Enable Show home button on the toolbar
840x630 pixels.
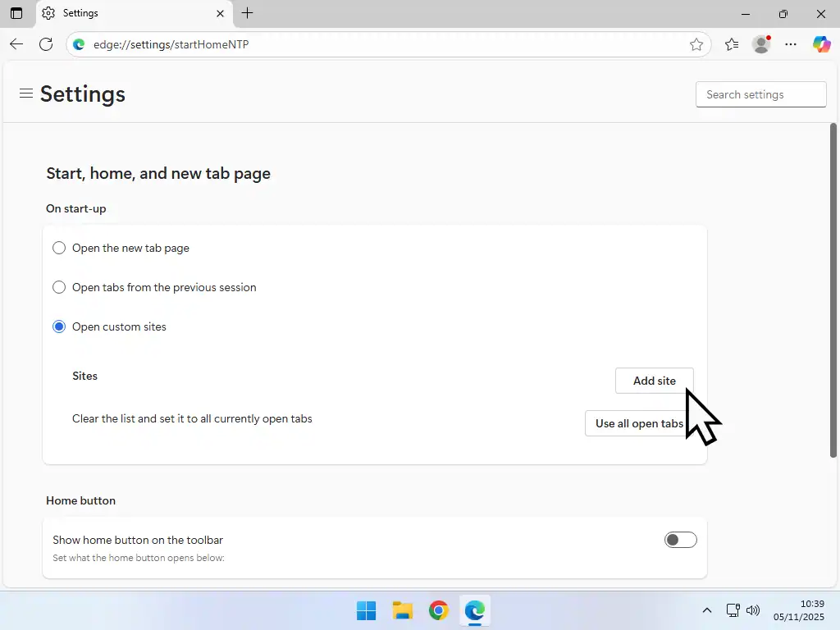(x=680, y=540)
